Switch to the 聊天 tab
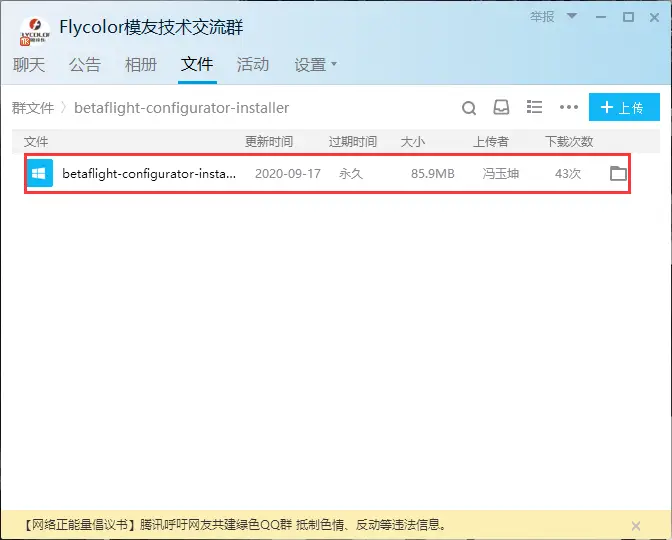672x540 pixels. coord(29,65)
